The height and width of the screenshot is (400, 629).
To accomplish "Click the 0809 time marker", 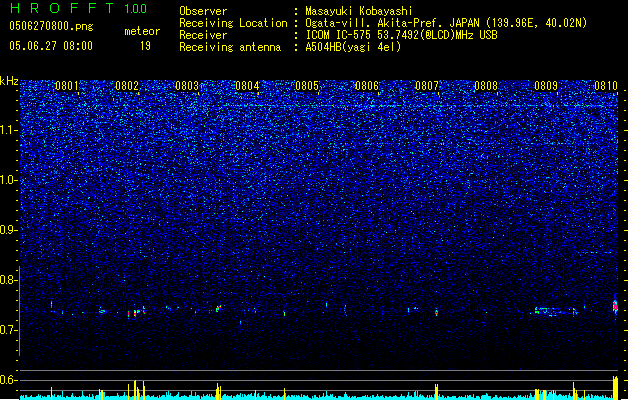I will 546,86.
